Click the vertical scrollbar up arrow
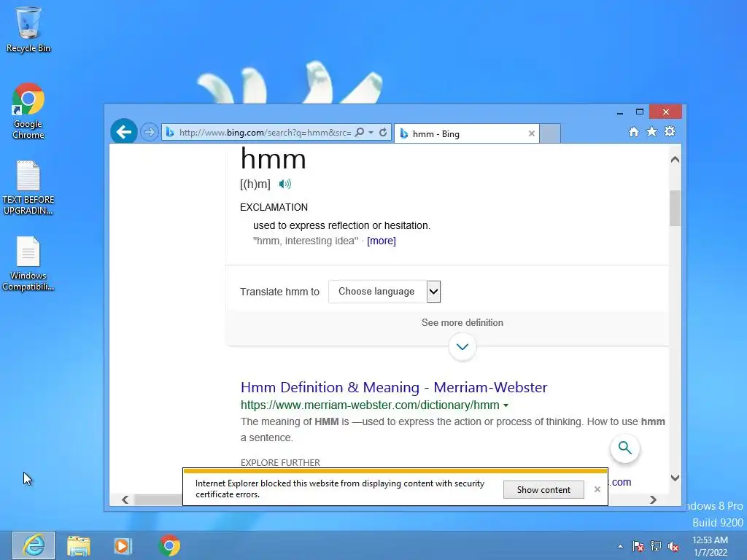747x560 pixels. point(675,160)
